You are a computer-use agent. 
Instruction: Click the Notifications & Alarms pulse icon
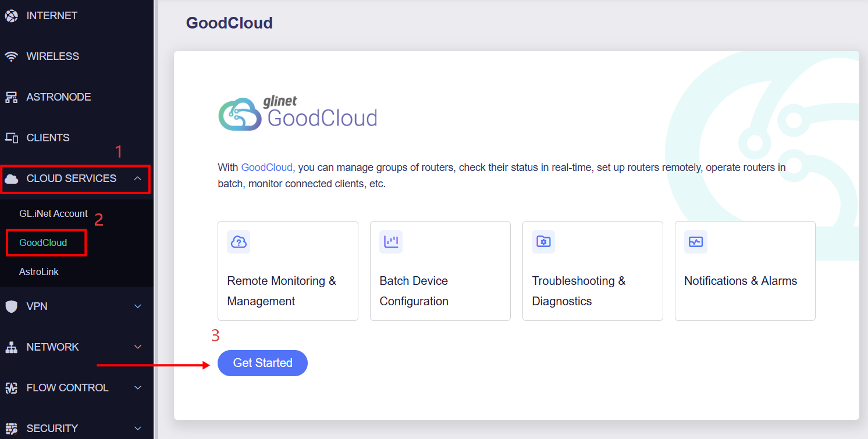pos(696,242)
